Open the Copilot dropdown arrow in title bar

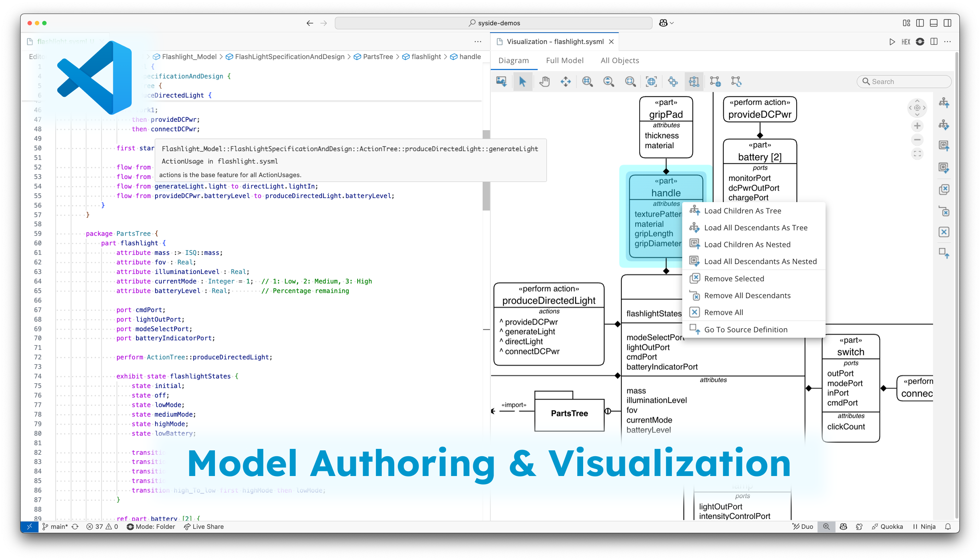(x=672, y=23)
